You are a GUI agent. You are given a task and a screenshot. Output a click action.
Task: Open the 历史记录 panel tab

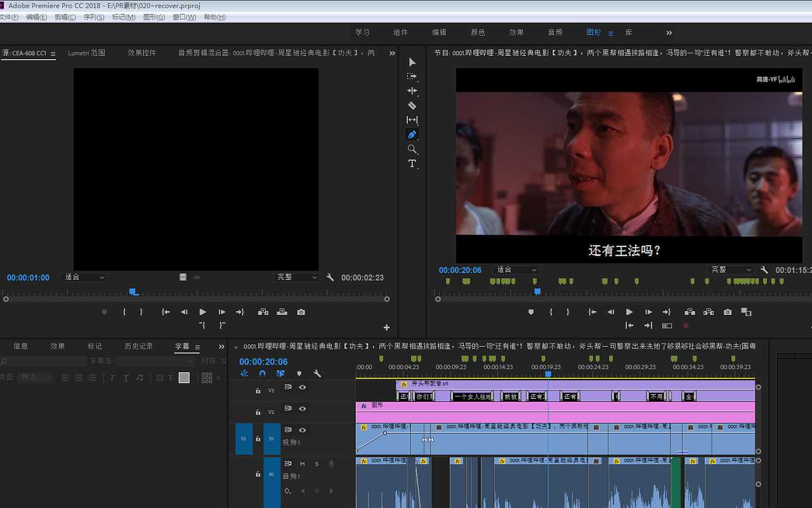point(139,347)
